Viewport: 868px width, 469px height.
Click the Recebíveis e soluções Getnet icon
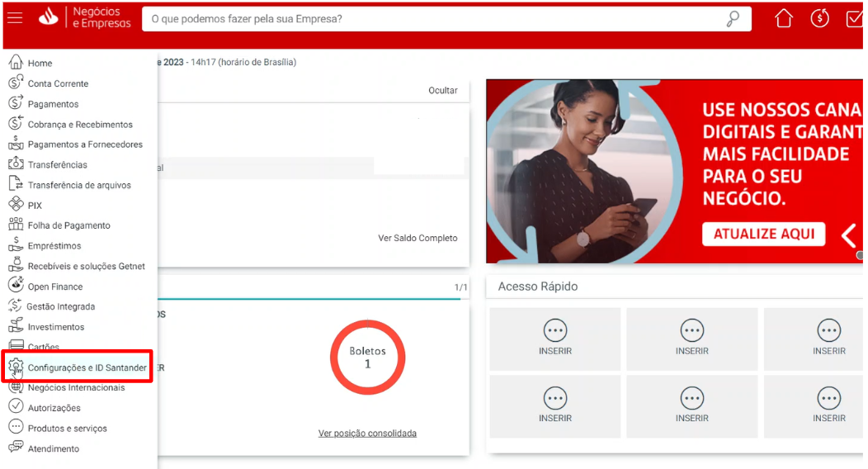16,265
